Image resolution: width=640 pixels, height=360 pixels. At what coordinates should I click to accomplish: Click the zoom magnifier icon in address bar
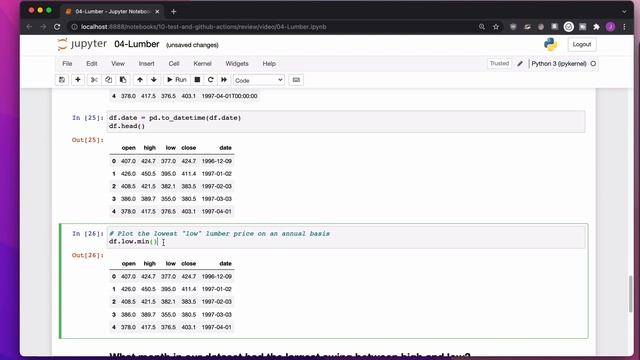coord(482,27)
